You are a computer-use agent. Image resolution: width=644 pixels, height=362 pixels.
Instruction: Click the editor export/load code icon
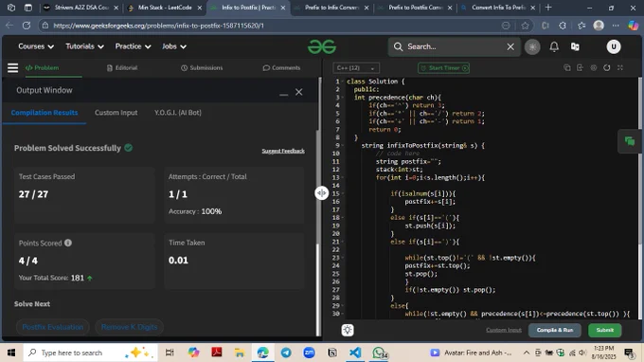580,68
